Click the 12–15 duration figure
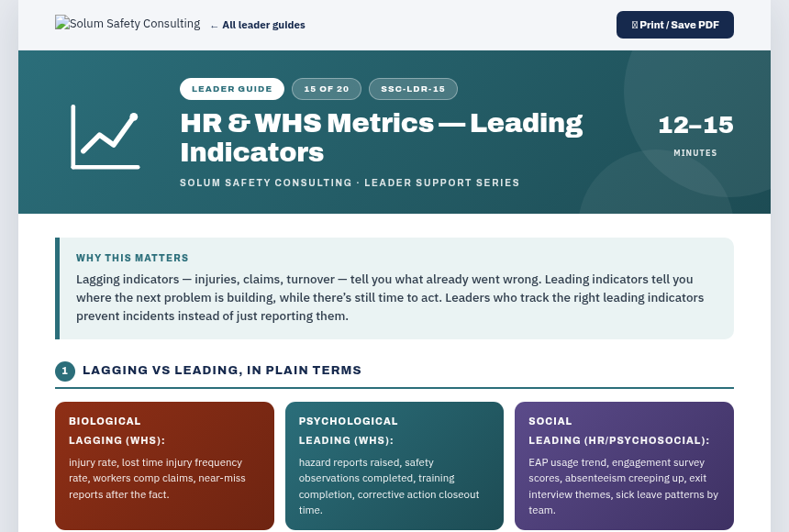 (695, 125)
